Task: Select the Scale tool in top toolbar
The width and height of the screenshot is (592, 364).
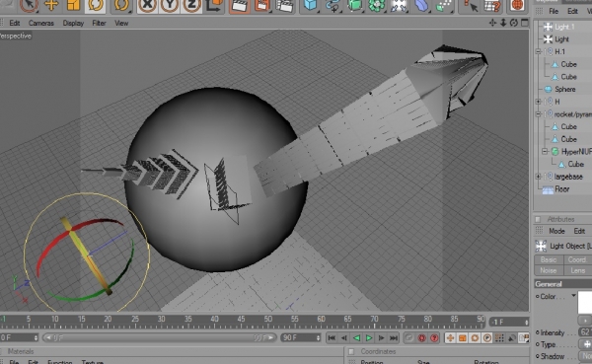Action: click(73, 5)
